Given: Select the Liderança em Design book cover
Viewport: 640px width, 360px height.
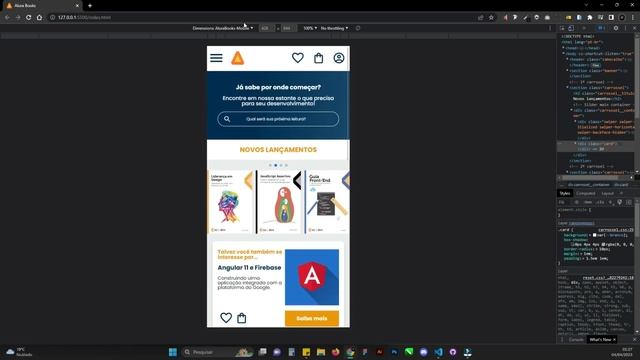Looking at the screenshot, I should tap(231, 202).
